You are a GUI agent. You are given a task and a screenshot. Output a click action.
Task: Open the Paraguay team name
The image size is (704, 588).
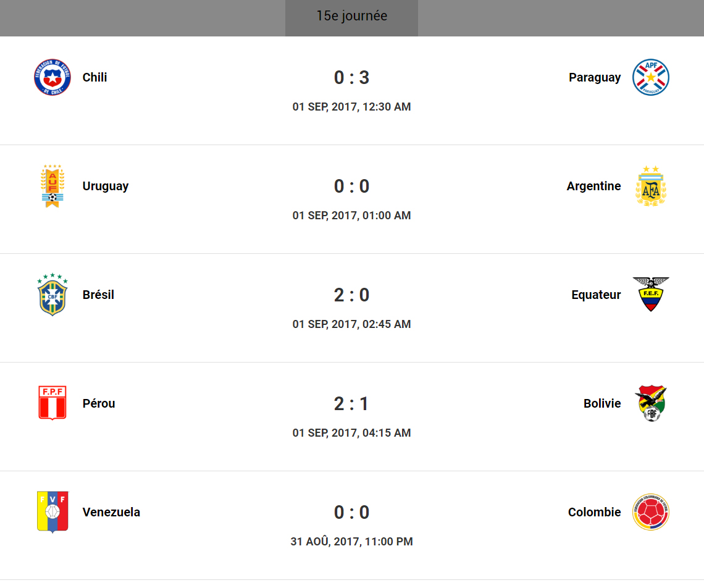click(x=595, y=77)
